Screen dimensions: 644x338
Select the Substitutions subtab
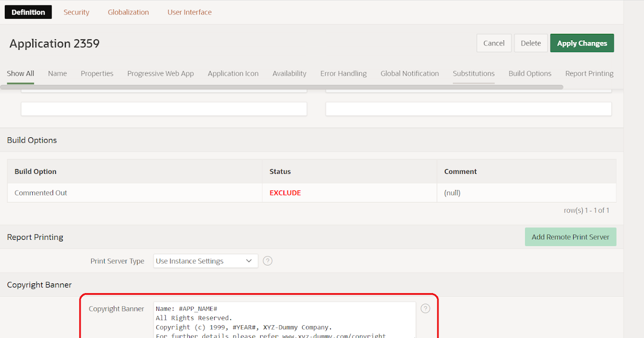[x=473, y=74]
